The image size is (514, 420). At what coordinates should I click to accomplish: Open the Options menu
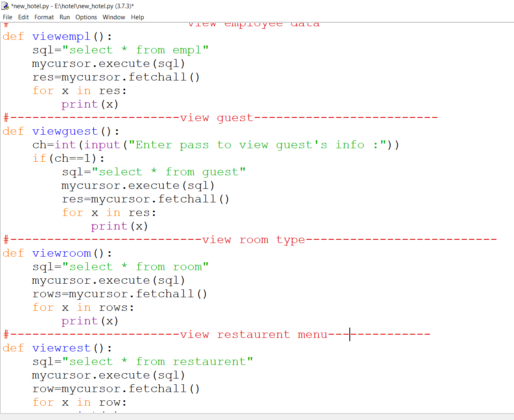86,17
